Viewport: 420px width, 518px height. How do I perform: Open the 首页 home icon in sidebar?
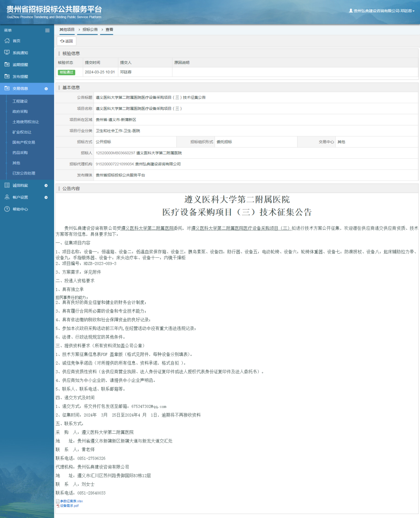point(7,41)
